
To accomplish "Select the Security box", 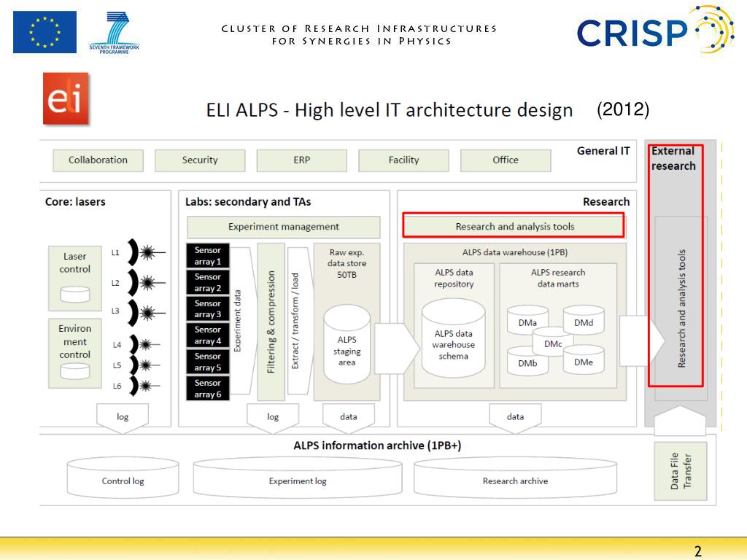I will [x=200, y=160].
